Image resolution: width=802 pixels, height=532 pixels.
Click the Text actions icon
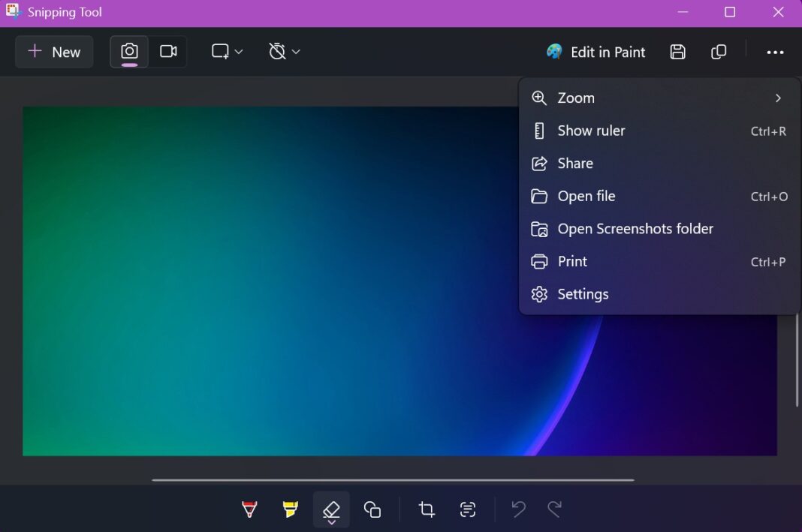coord(467,509)
